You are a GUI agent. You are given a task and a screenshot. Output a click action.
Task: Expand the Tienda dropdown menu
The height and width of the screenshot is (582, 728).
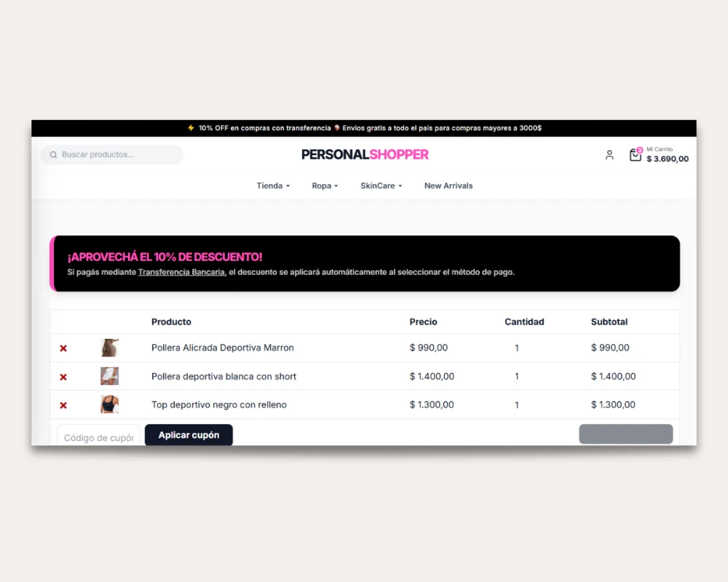coord(273,186)
